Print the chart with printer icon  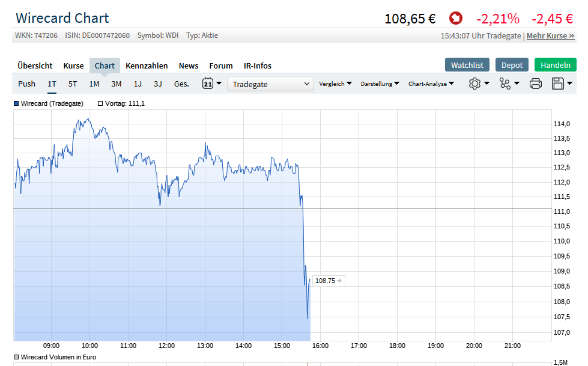[x=536, y=84]
